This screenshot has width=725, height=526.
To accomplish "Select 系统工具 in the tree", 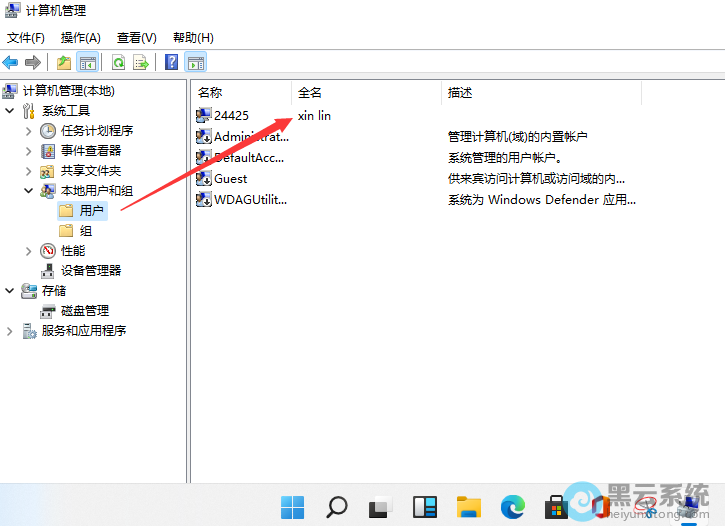I will tap(66, 110).
